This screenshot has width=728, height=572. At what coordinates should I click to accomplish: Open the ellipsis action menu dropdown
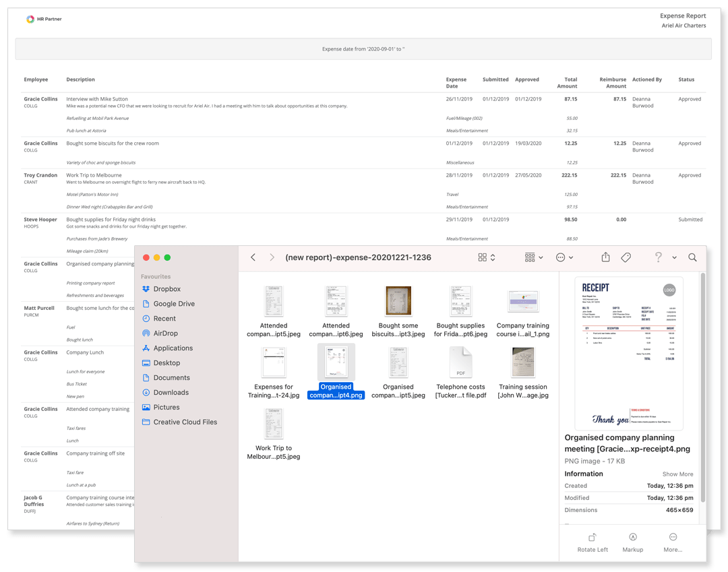pyautogui.click(x=564, y=257)
